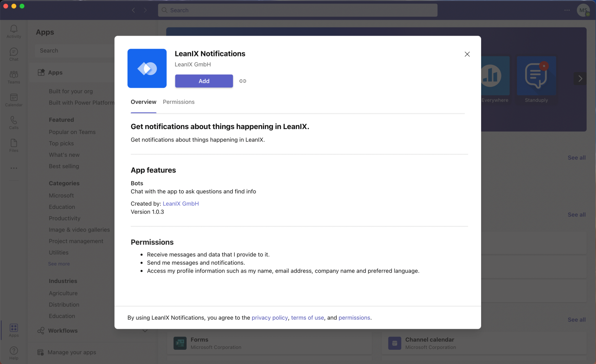
Task: Open the Calls phone icon
Action: pos(14,123)
